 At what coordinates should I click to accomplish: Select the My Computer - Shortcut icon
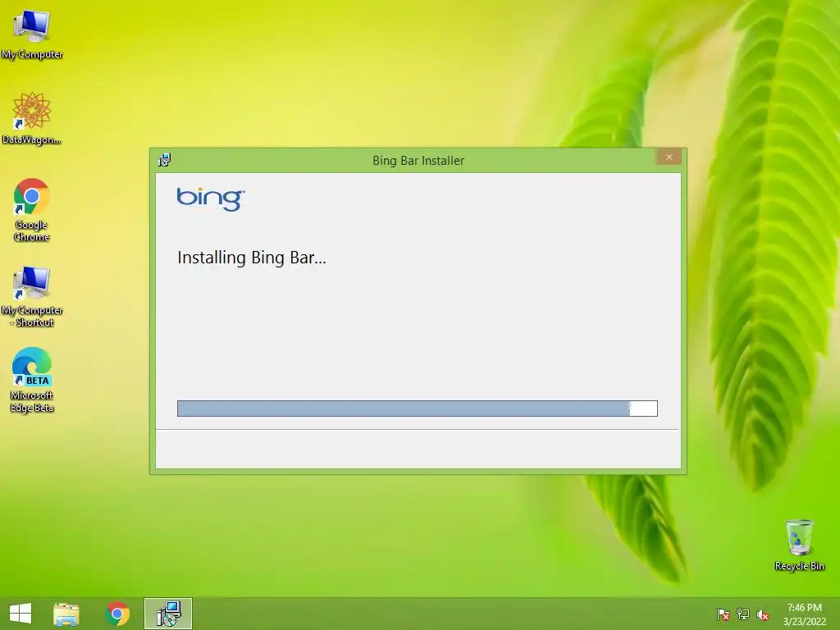pyautogui.click(x=32, y=295)
